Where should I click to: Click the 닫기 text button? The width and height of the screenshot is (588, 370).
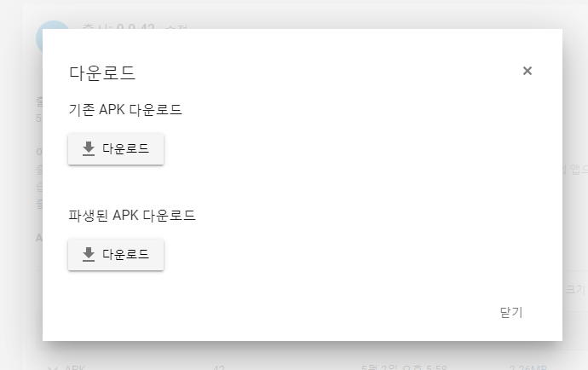click(511, 312)
